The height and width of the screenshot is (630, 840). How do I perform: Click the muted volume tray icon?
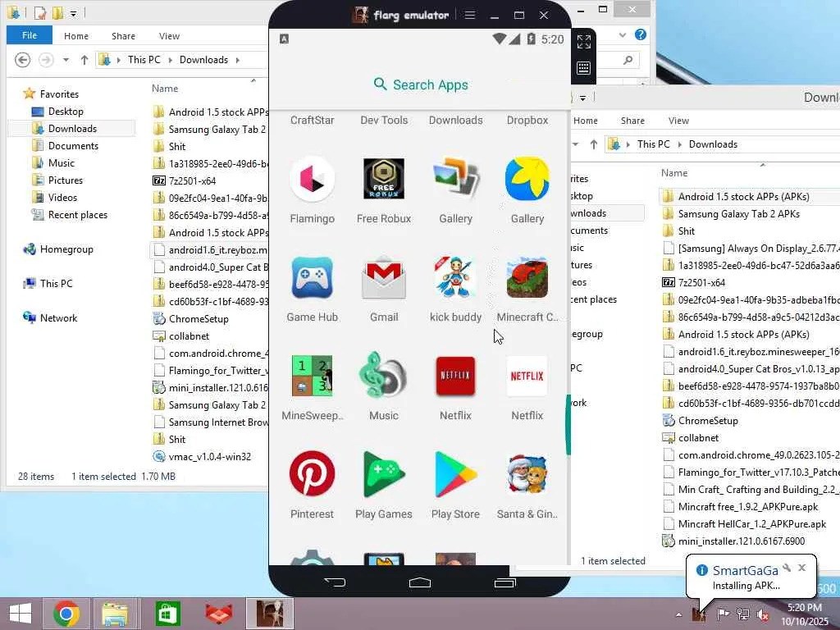click(762, 614)
